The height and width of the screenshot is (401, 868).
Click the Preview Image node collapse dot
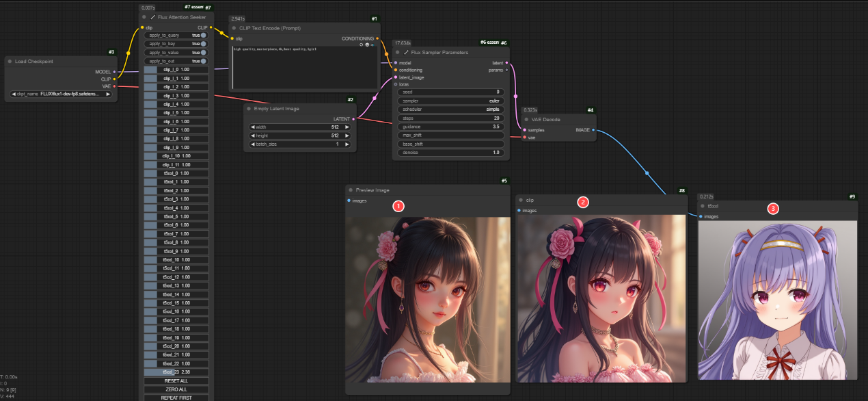click(x=351, y=190)
